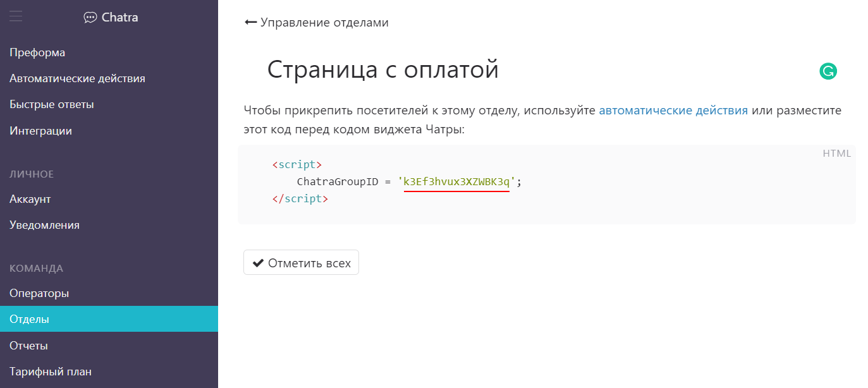Select Быстрые ответы in the sidebar
This screenshot has height=388, width=868.
[x=51, y=104]
